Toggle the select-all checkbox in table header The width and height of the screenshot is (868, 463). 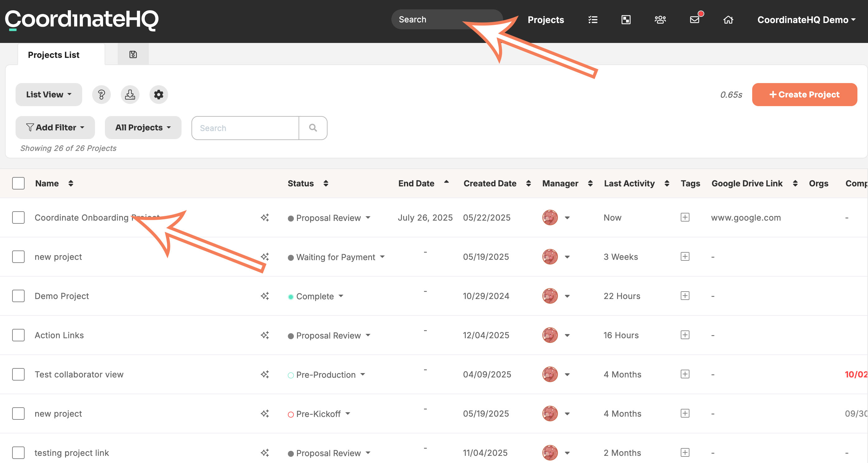pyautogui.click(x=18, y=184)
